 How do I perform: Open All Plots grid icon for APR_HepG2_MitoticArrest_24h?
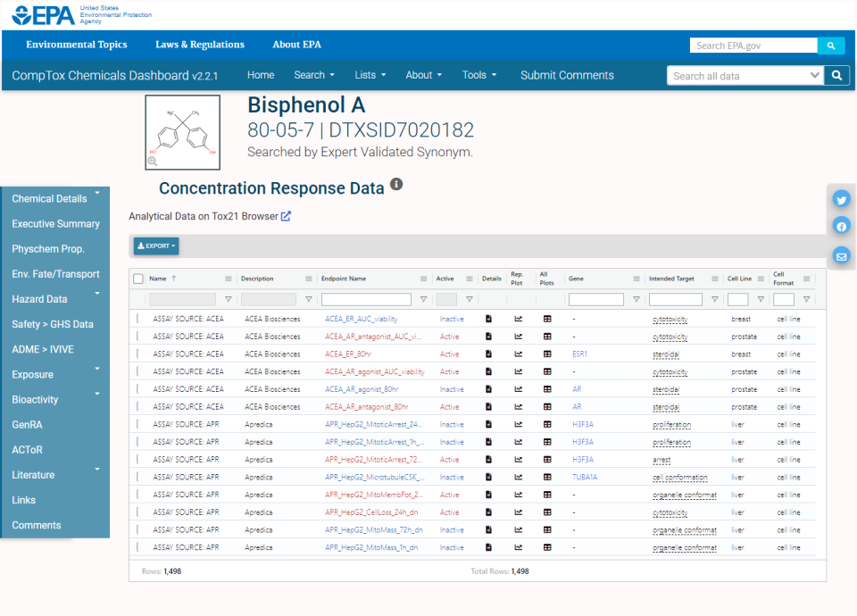(x=546, y=424)
